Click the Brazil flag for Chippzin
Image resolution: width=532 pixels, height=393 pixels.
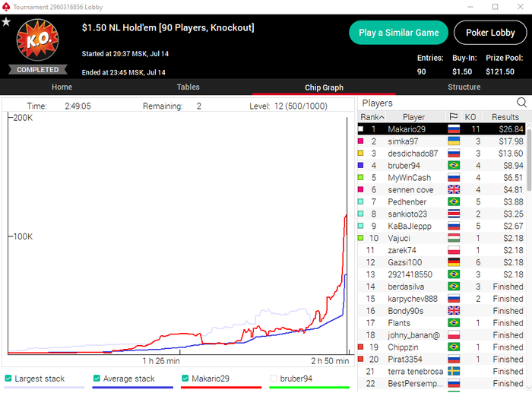click(454, 347)
